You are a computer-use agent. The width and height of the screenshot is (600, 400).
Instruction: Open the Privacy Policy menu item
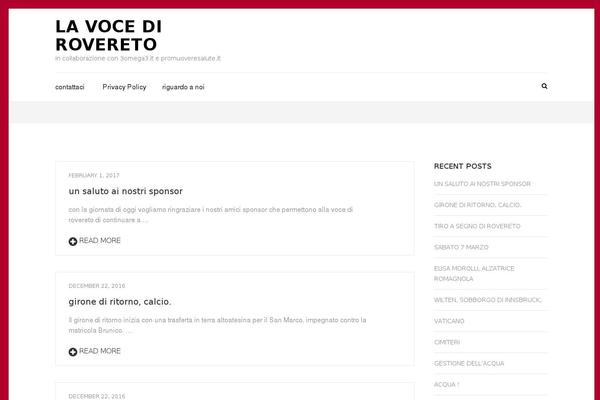(x=124, y=87)
